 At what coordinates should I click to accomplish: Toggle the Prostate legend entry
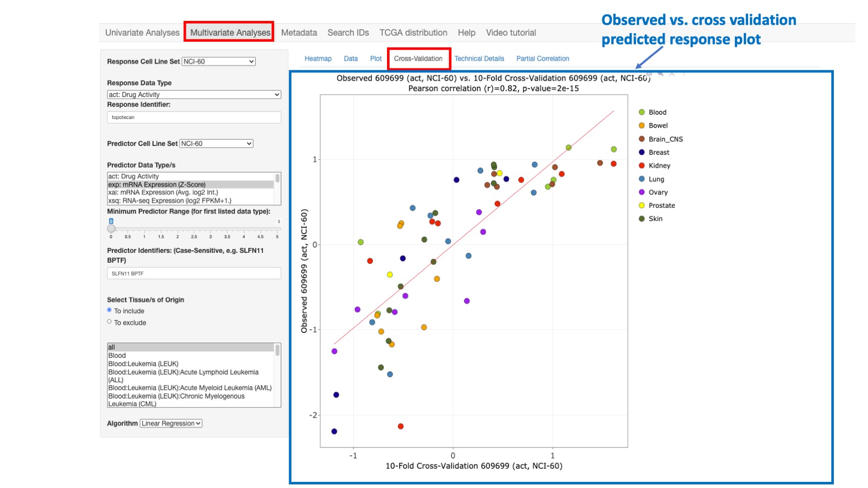[662, 205]
